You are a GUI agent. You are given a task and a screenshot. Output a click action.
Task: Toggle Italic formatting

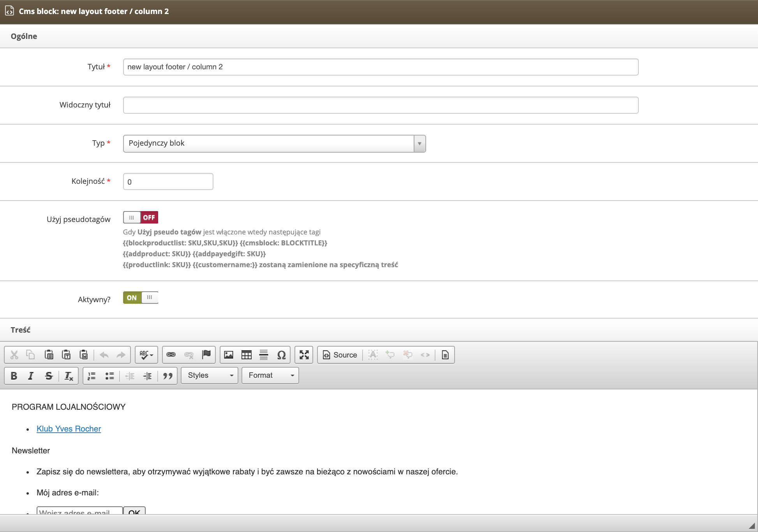pyautogui.click(x=31, y=376)
